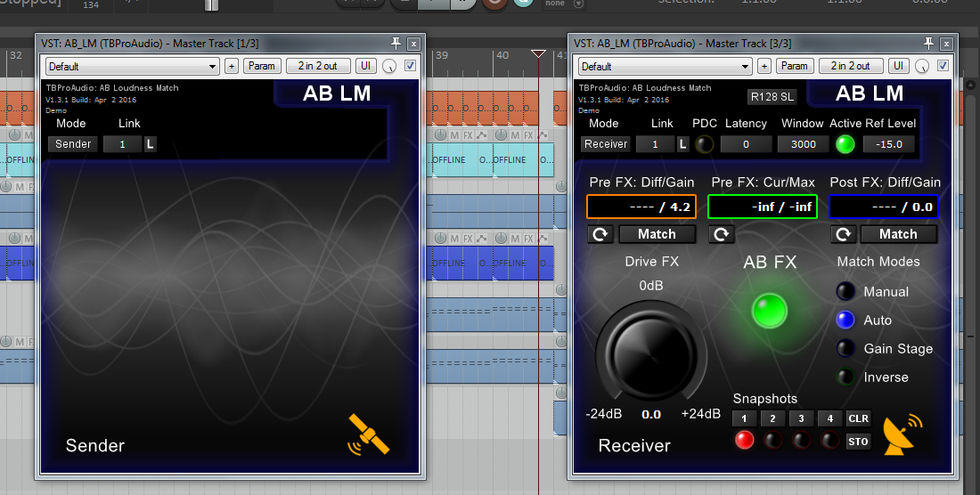Click the play cursor marker on timeline ruler
The height and width of the screenshot is (495, 980).
538,54
